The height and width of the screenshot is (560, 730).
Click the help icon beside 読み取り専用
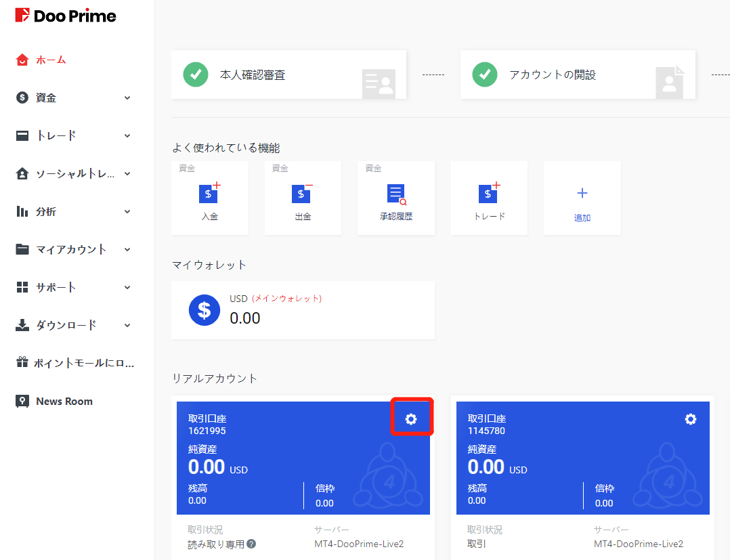click(251, 544)
